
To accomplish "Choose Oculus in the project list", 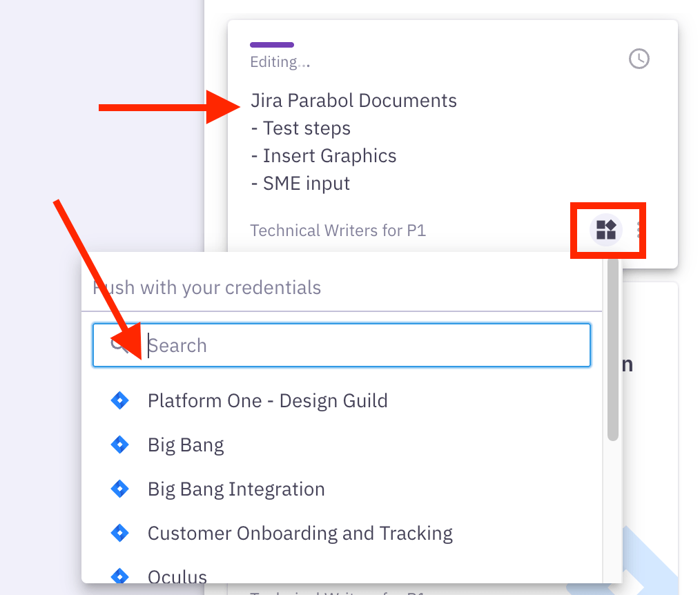I will coord(177,576).
